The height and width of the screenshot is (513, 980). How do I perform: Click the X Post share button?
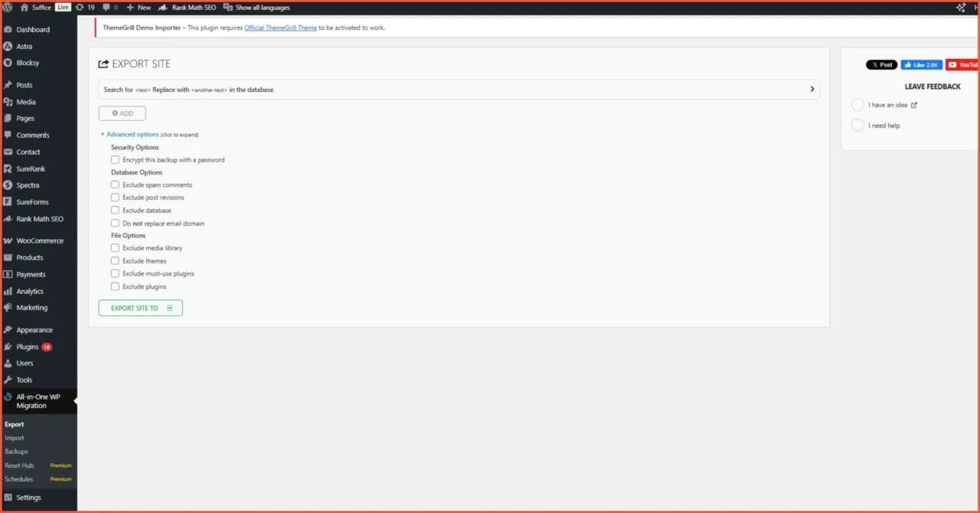click(x=881, y=65)
